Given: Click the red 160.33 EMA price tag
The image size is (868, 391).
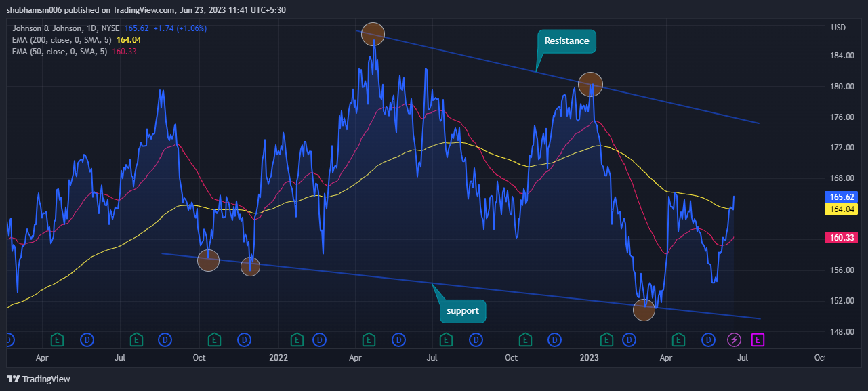Looking at the screenshot, I should (841, 238).
